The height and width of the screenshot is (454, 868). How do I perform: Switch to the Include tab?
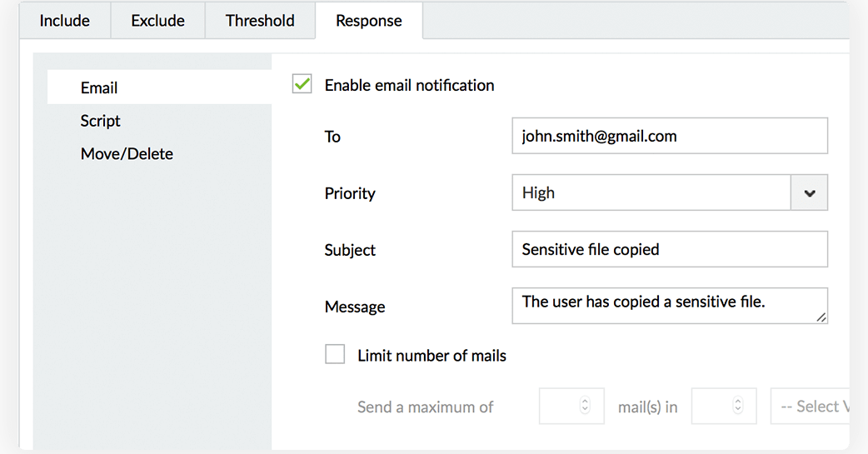click(64, 21)
